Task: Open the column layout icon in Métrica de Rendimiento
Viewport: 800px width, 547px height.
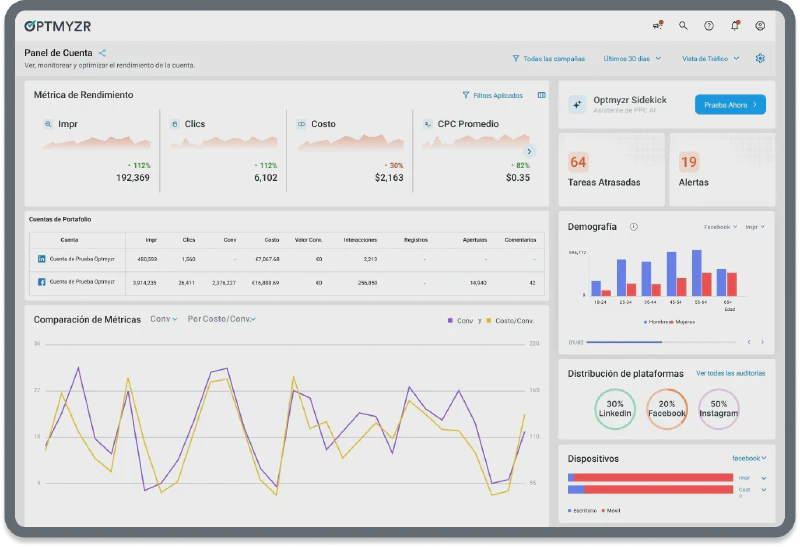Action: coord(541,95)
